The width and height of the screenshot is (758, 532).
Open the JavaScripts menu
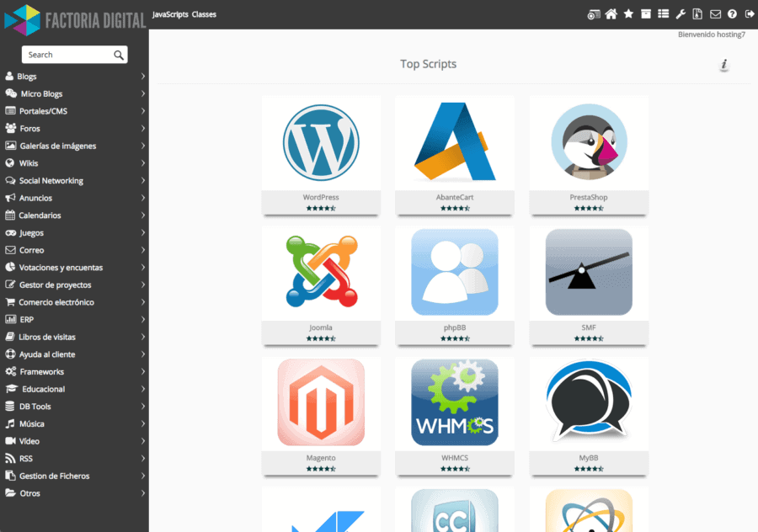pos(170,14)
